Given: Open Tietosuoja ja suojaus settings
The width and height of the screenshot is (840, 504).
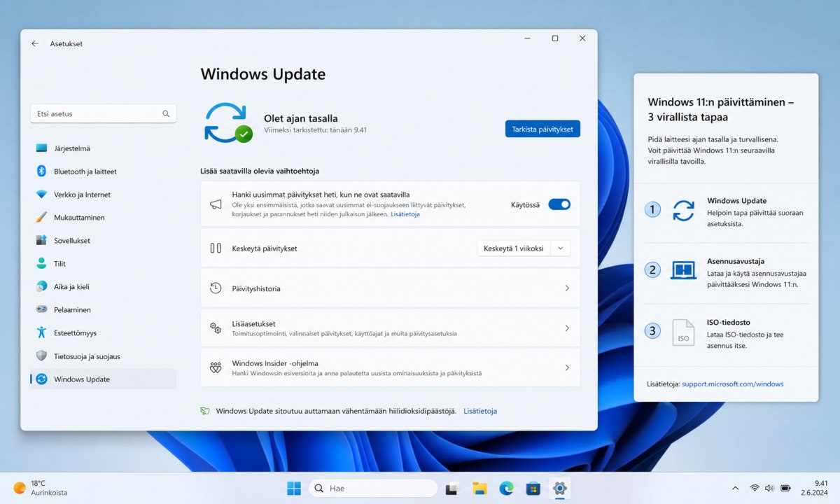Looking at the screenshot, I should [x=103, y=356].
